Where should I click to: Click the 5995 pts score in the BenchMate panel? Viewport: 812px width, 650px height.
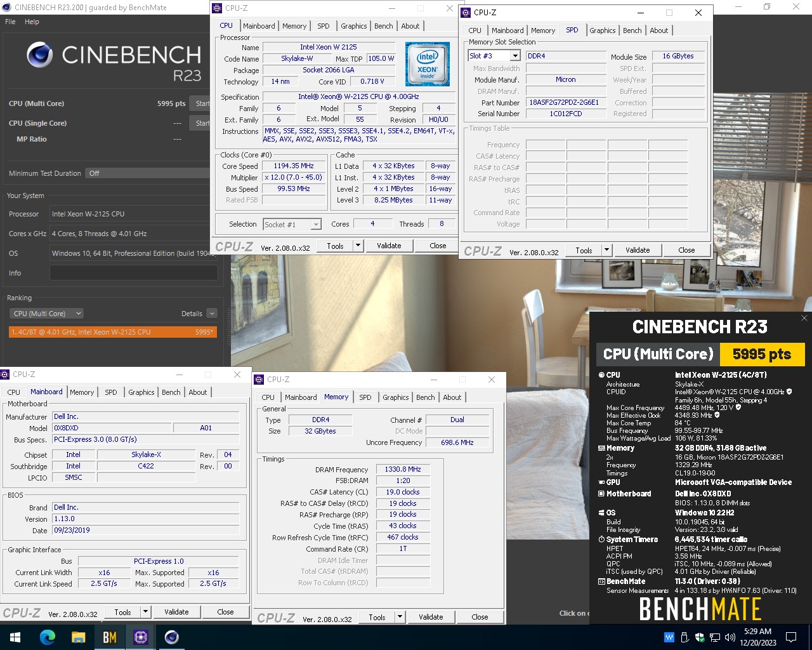pyautogui.click(x=762, y=354)
